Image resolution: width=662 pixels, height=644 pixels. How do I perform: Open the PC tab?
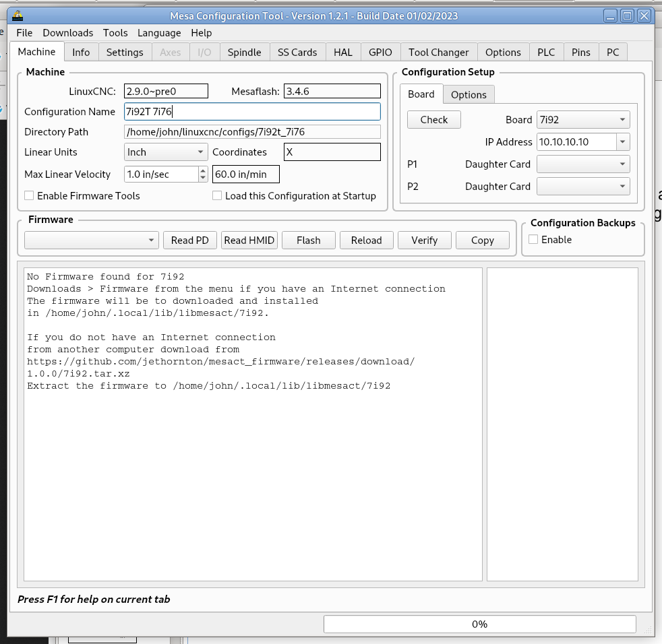613,53
